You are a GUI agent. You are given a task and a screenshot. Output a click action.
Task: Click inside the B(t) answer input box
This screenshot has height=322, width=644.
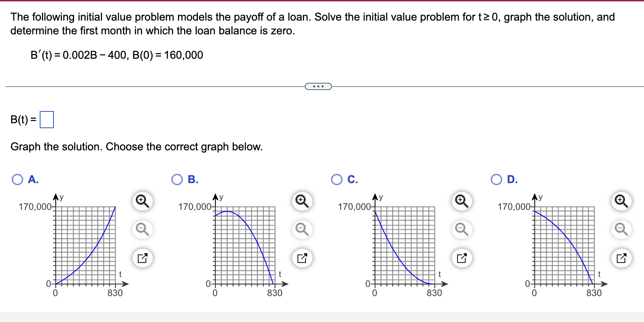(x=47, y=119)
